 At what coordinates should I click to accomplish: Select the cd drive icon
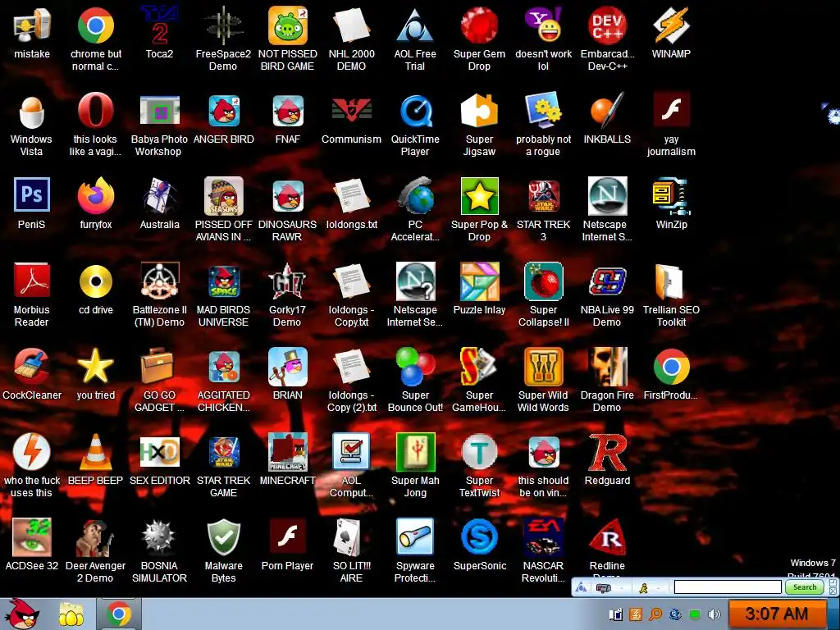point(95,281)
